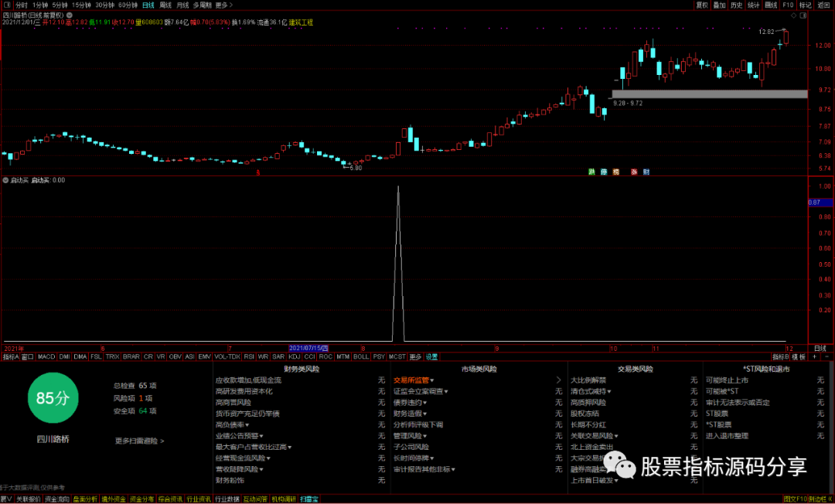Open the 资金流向 bottom tab

coord(57,499)
